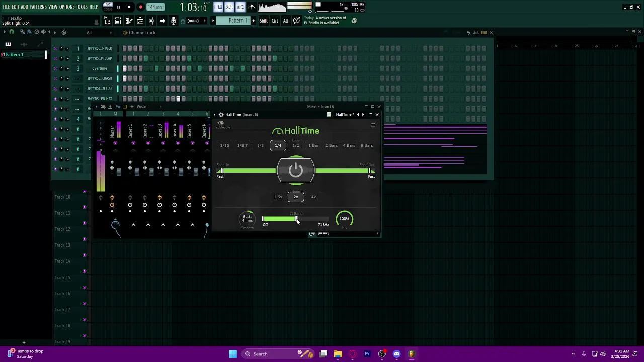Open the PATTERNS menu
644x362 pixels.
point(38,7)
